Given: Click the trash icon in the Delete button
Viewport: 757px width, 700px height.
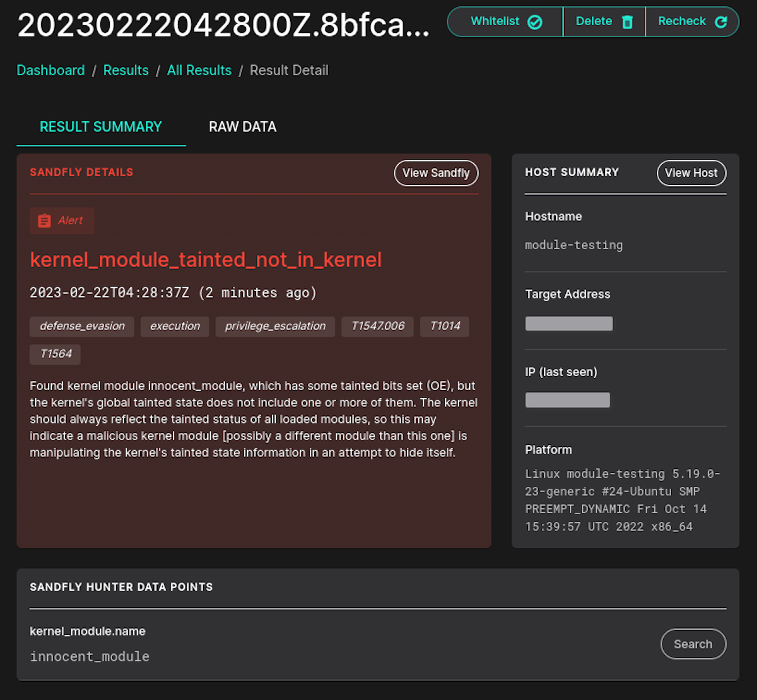Looking at the screenshot, I should pyautogui.click(x=626, y=21).
